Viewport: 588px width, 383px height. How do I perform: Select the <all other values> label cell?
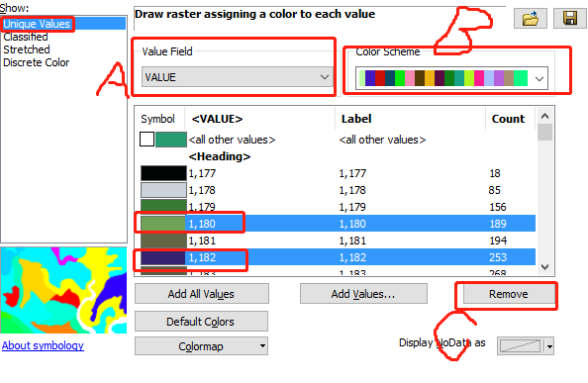tap(382, 140)
